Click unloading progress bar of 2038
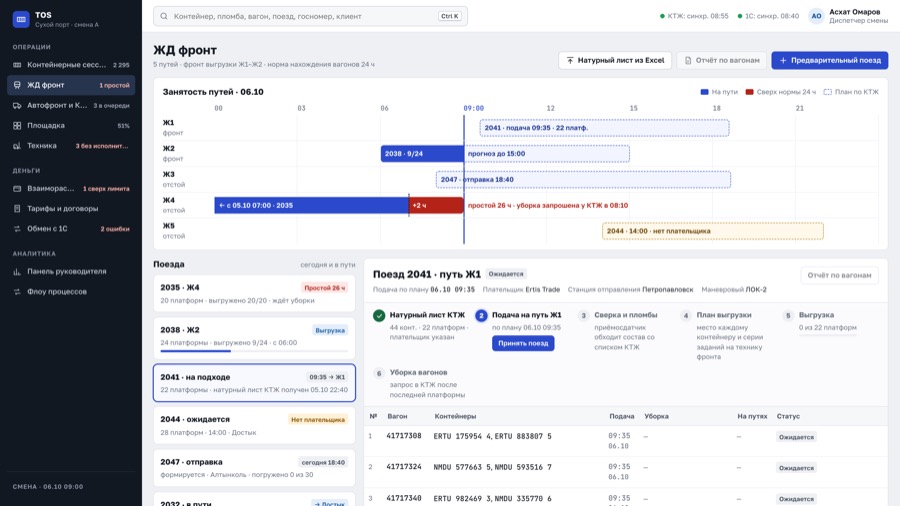Image resolution: width=900 pixels, height=506 pixels. [254, 351]
